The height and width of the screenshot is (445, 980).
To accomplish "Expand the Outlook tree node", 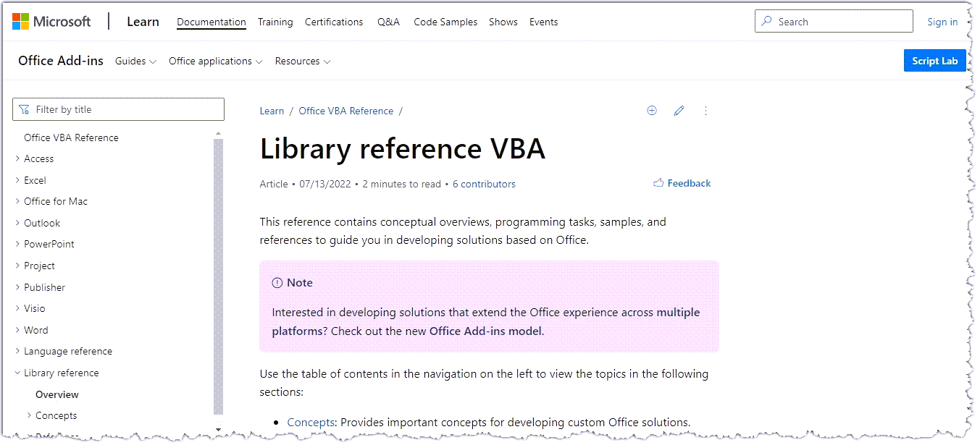I will pos(17,223).
